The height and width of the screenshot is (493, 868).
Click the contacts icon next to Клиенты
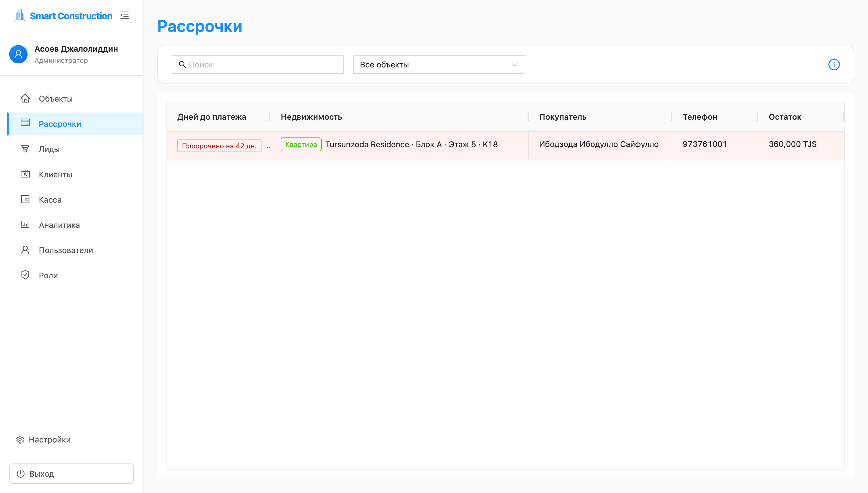click(x=25, y=174)
